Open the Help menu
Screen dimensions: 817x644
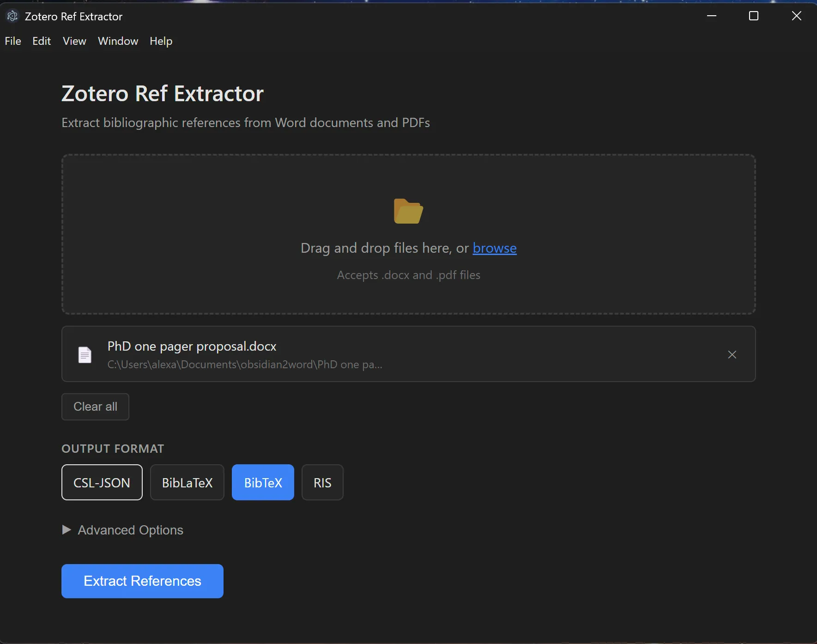[160, 41]
